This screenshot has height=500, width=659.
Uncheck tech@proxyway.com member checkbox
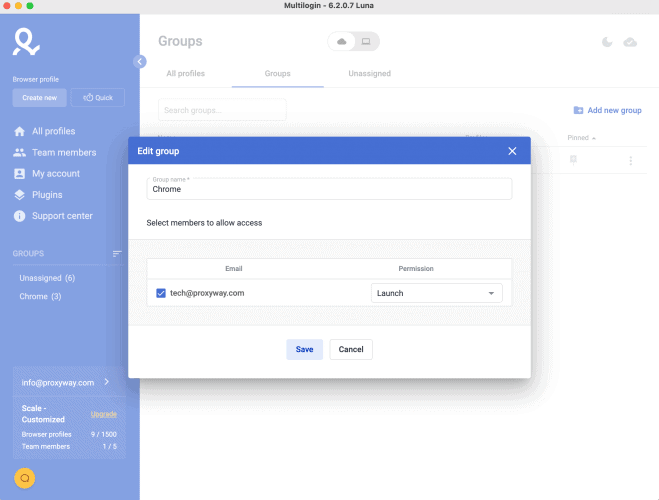coord(162,293)
